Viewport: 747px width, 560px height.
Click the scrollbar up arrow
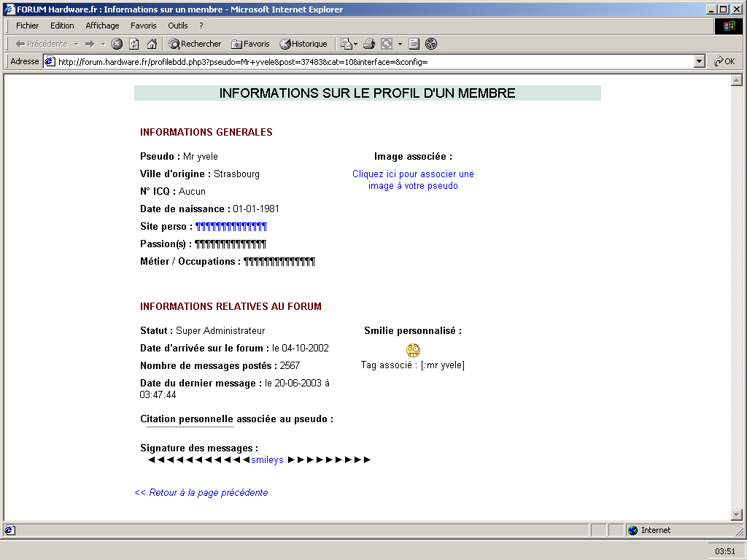[737, 80]
